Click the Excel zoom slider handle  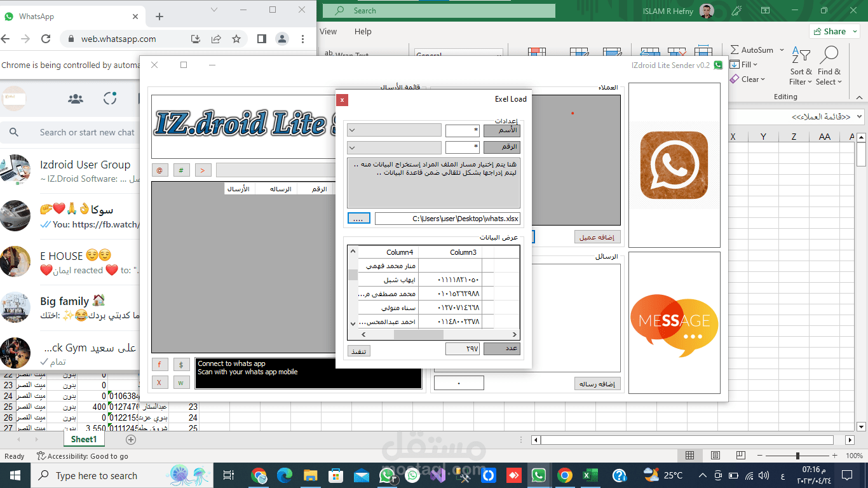point(797,456)
